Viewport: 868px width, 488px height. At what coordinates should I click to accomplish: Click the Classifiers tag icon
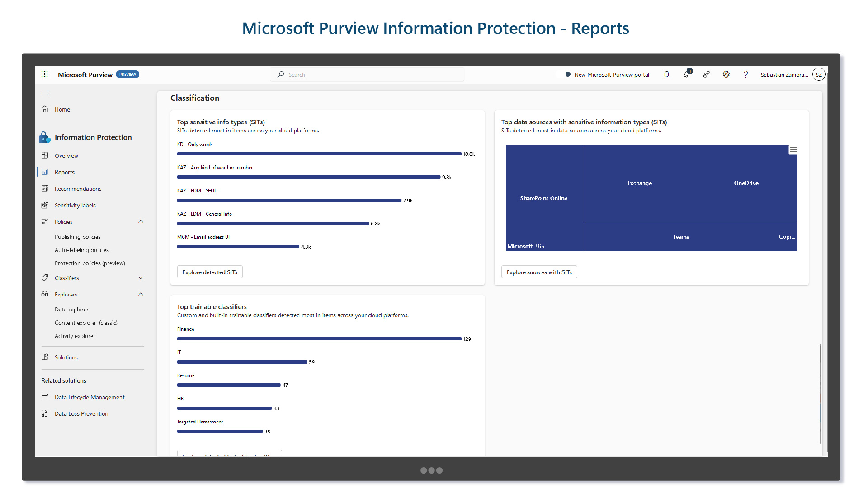point(45,278)
